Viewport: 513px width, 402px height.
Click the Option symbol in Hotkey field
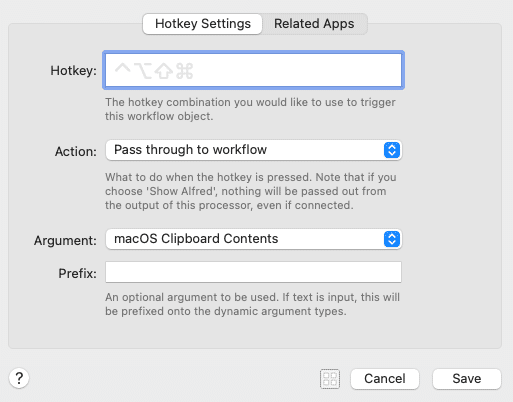(x=143, y=70)
